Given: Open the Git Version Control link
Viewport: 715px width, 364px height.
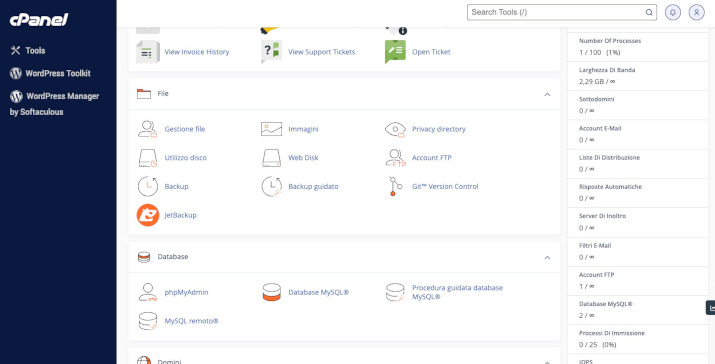Looking at the screenshot, I should (445, 187).
